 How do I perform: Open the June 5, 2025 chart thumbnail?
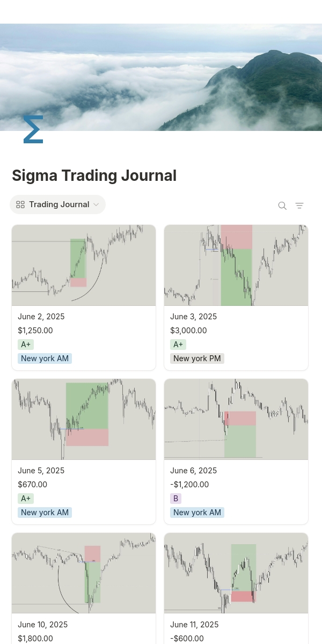click(x=84, y=419)
